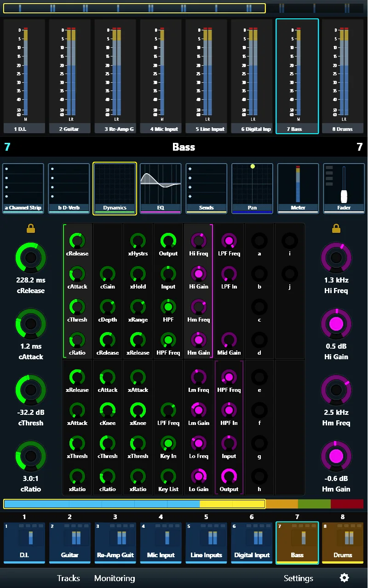Viewport: 368px width, 588px height.
Task: Select the large Hi Gain knob showing 0.5 dB
Action: click(x=336, y=324)
